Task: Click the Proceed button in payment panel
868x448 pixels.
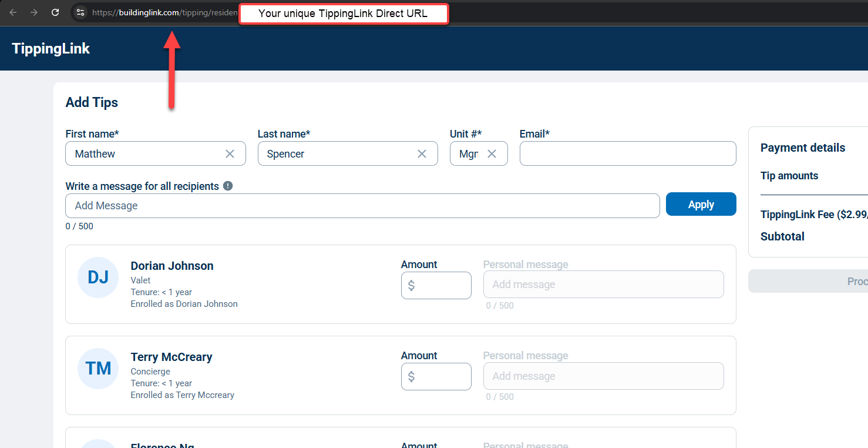Action: coord(808,281)
